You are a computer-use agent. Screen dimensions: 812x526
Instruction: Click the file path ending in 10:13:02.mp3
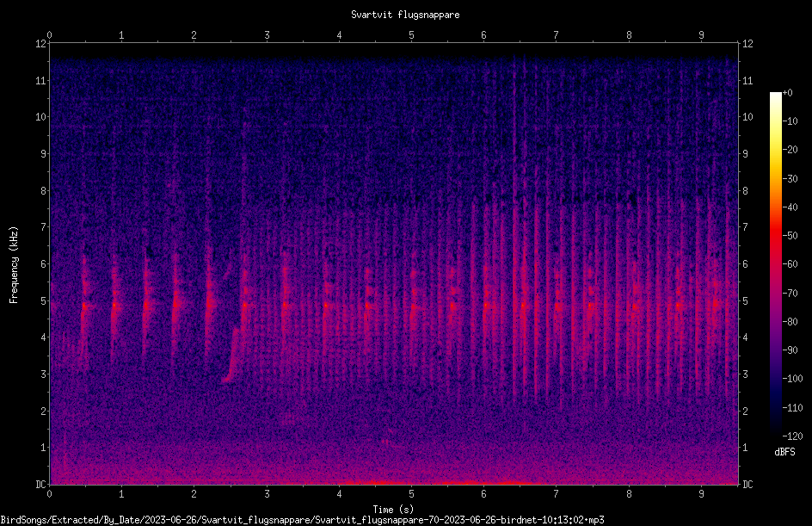[303, 520]
